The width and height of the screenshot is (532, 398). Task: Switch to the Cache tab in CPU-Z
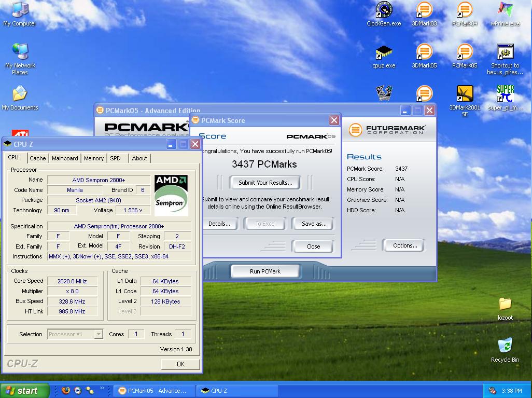tap(37, 158)
